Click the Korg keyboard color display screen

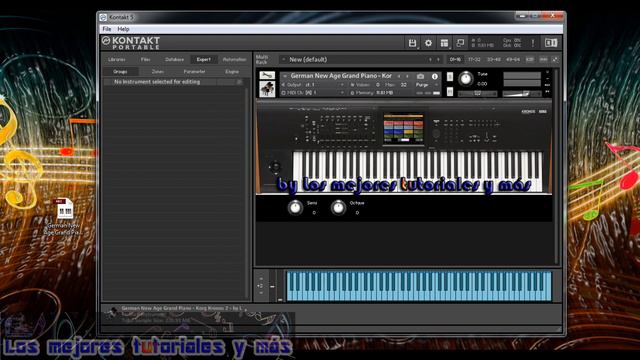(x=403, y=129)
